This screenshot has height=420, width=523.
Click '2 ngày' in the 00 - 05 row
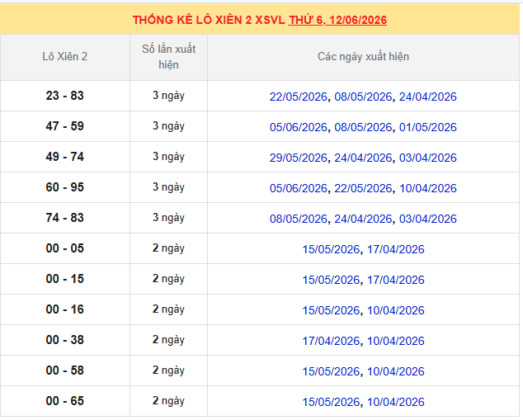point(168,248)
